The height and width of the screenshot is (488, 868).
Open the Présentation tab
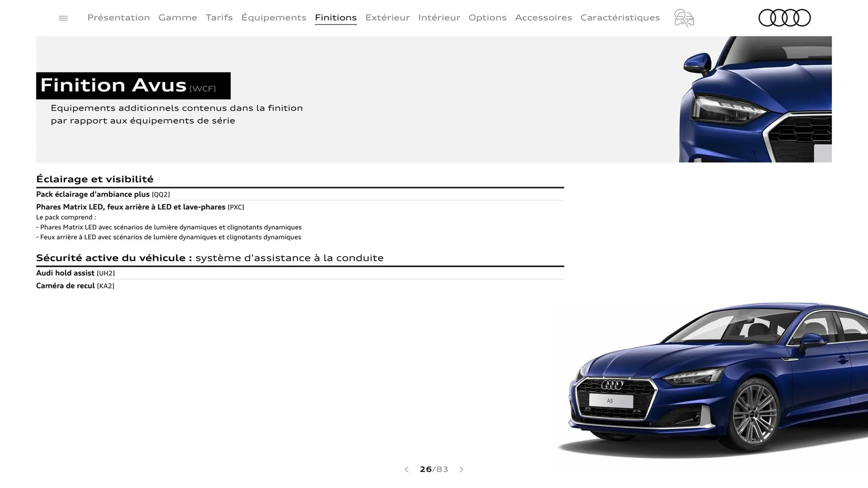point(118,18)
